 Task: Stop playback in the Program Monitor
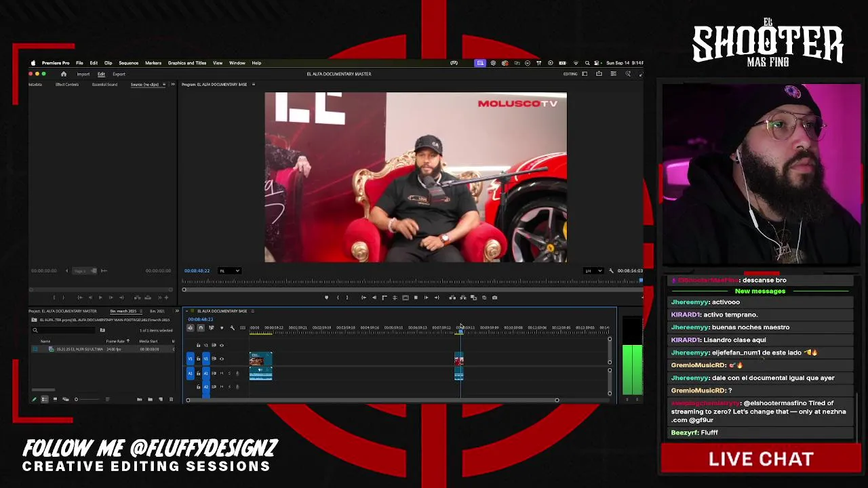[x=416, y=298]
